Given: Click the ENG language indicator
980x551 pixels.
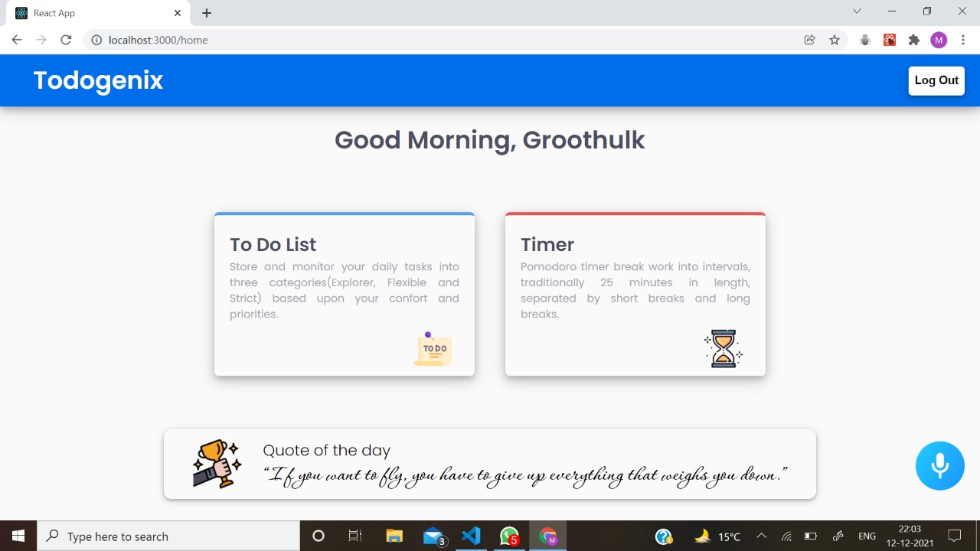Looking at the screenshot, I should (x=867, y=536).
